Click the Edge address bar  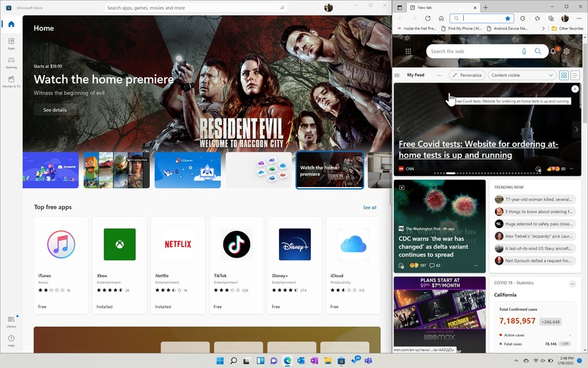[482, 18]
